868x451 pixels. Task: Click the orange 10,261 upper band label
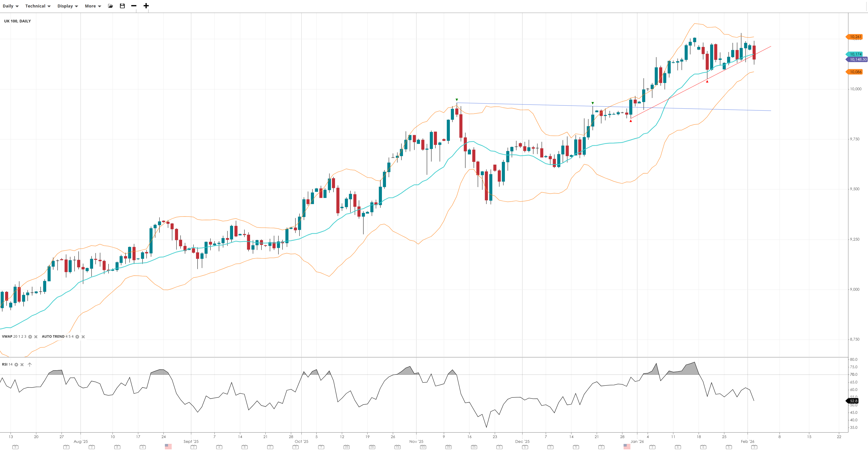(855, 37)
